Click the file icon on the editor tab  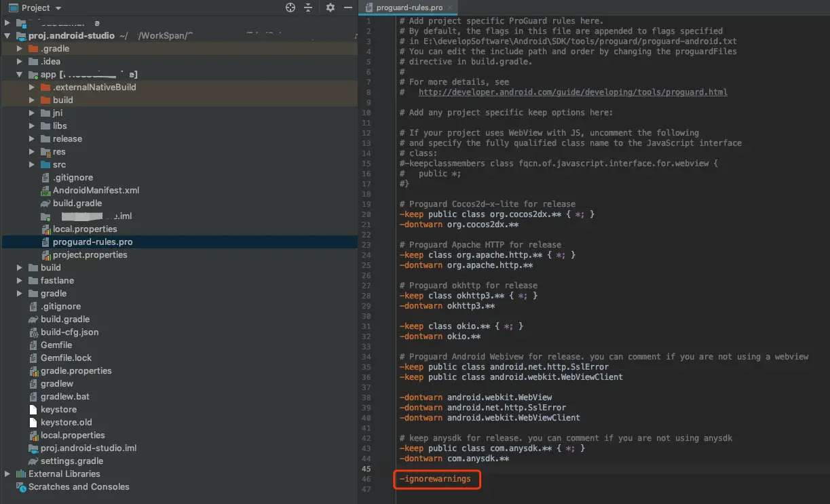pyautogui.click(x=369, y=8)
